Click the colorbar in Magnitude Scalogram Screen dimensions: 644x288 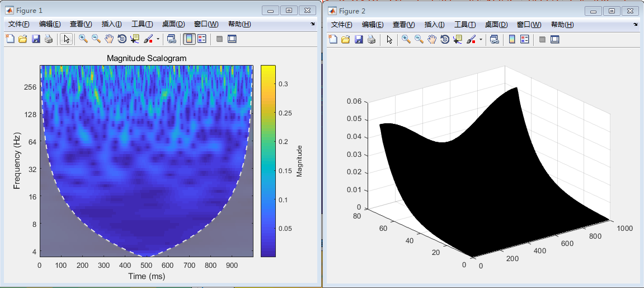click(x=267, y=161)
